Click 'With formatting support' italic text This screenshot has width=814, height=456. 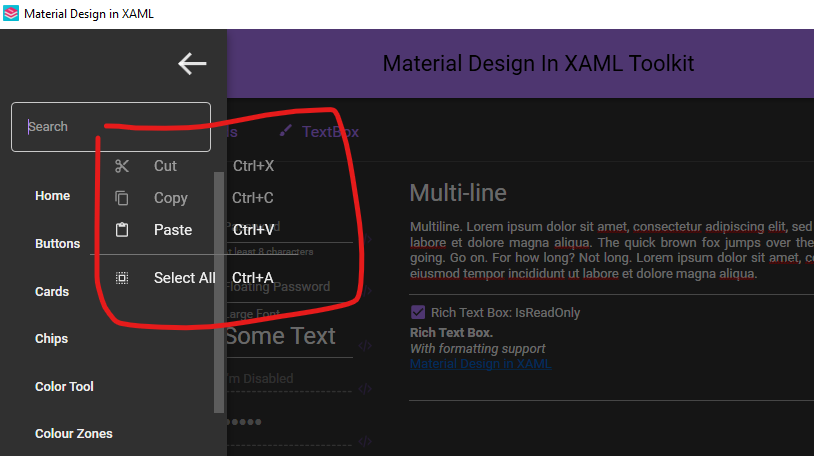click(478, 348)
